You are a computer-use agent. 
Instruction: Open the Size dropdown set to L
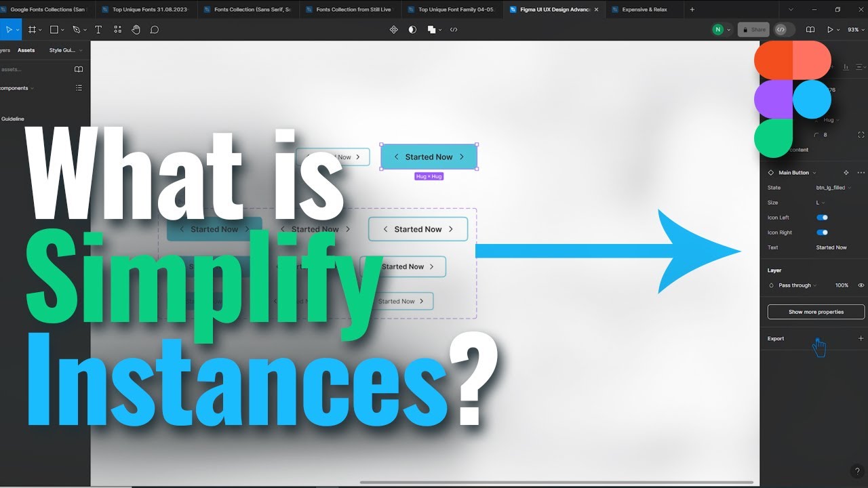click(821, 203)
